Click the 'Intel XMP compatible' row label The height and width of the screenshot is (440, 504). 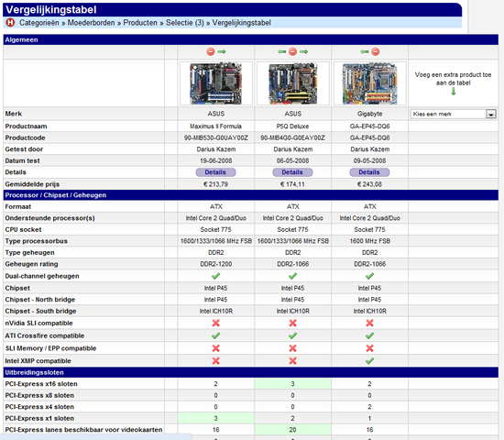pyautogui.click(x=38, y=361)
